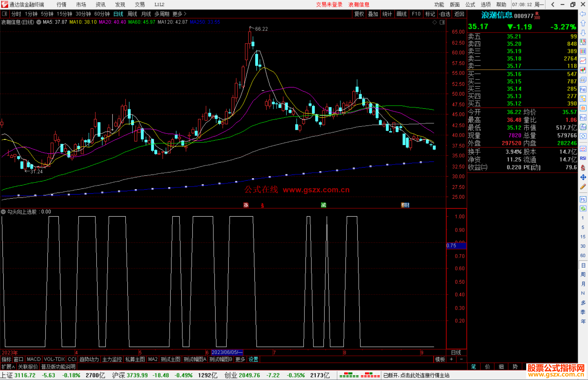Toggle the right info panel square icon
The height and width of the screenshot is (380, 588).
(x=442, y=22)
